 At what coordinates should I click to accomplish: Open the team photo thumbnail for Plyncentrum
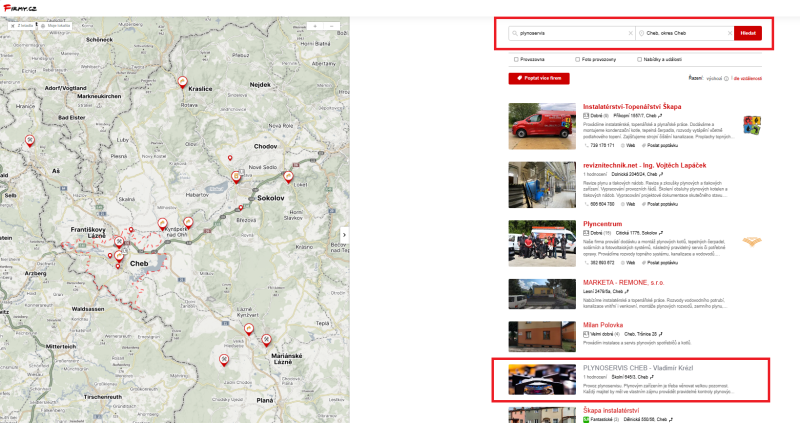coord(542,243)
